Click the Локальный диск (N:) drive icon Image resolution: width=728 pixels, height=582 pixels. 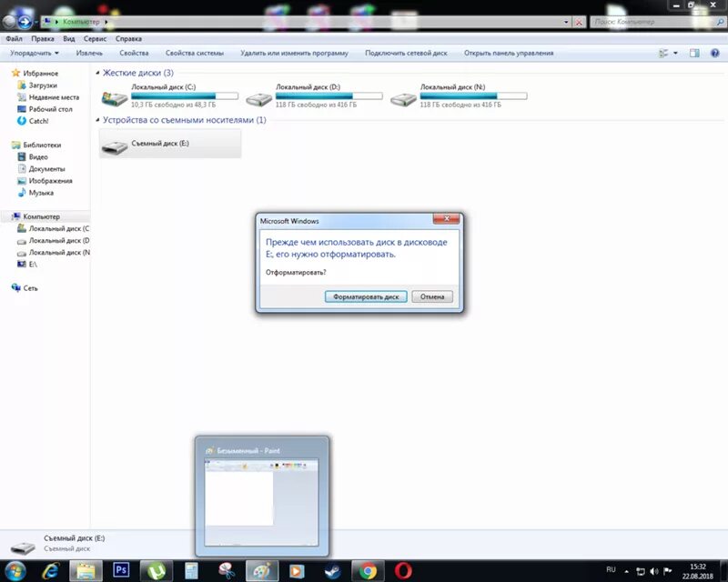pyautogui.click(x=403, y=99)
